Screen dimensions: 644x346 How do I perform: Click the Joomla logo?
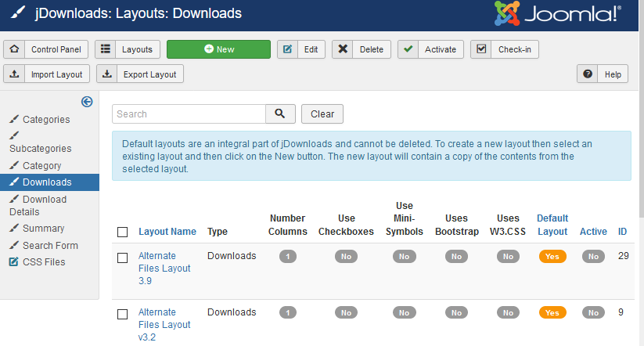coord(558,14)
